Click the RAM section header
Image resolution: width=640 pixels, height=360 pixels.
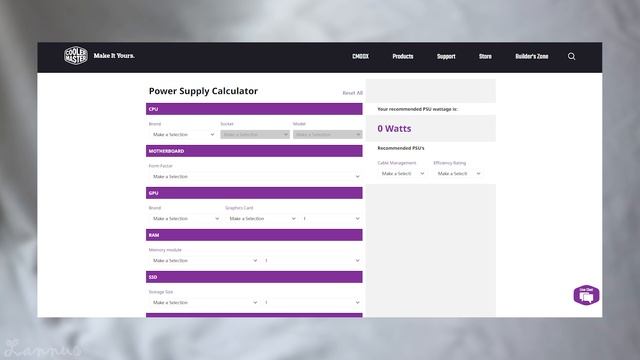[x=254, y=235]
